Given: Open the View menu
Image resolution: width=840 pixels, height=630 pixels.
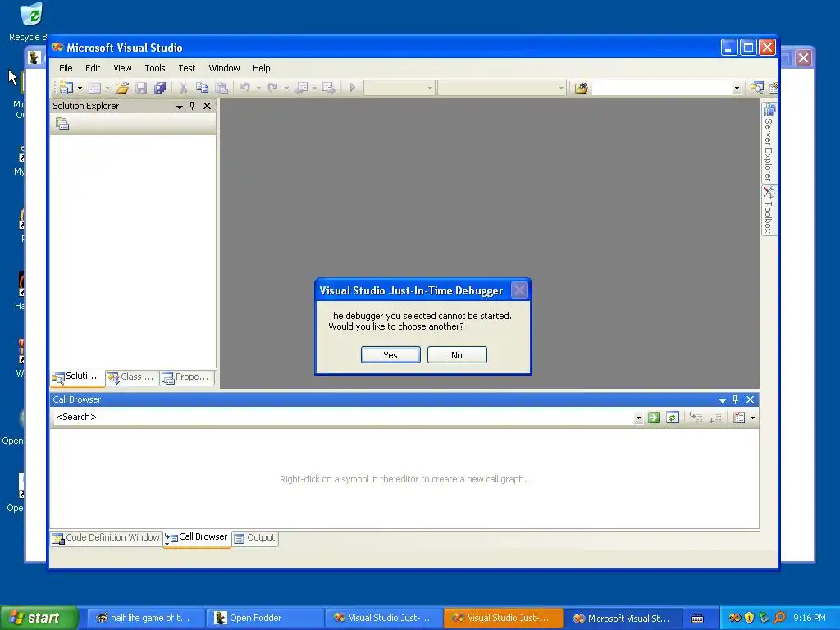Looking at the screenshot, I should click(122, 68).
